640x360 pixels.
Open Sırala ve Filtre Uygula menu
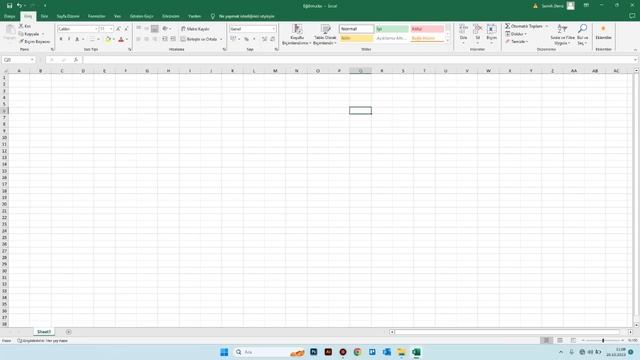point(562,34)
